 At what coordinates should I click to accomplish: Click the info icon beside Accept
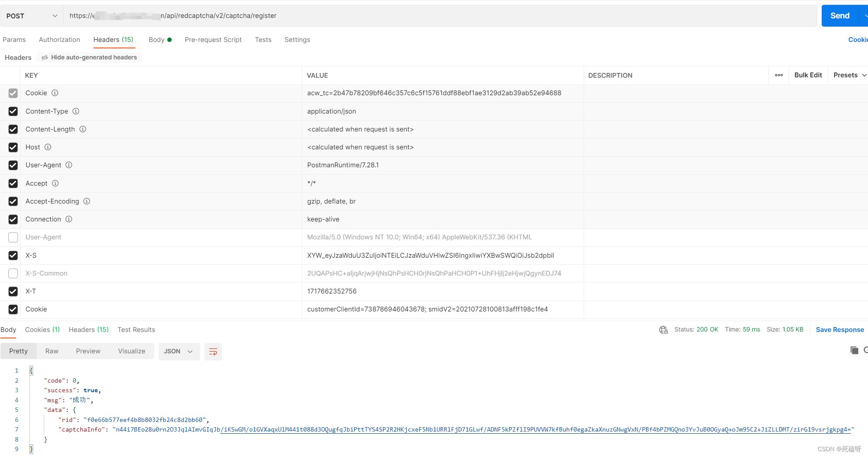55,183
